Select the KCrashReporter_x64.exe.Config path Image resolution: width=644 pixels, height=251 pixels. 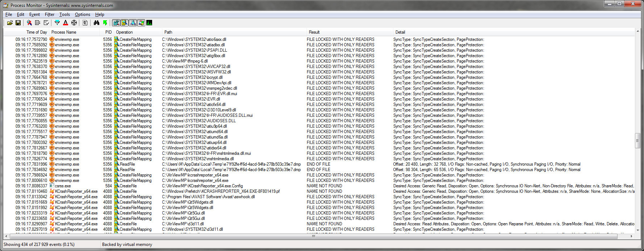click(x=202, y=186)
